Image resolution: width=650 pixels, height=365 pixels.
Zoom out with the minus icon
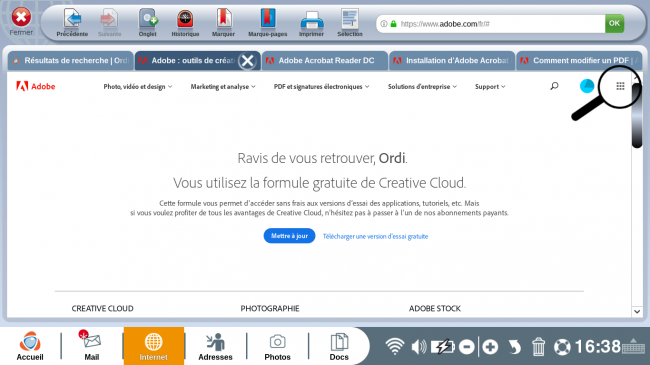[467, 347]
